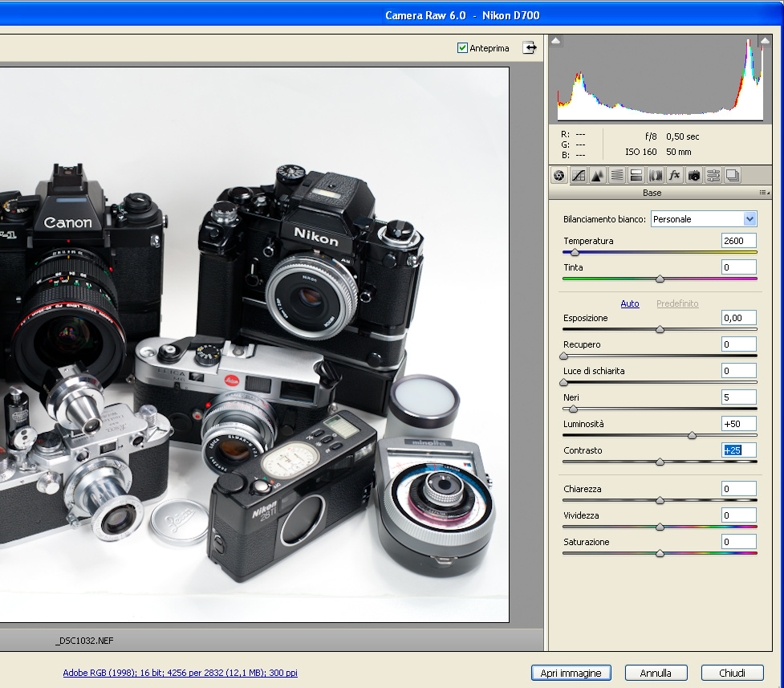
Task: Click the Neri slider handle
Action: point(574,409)
